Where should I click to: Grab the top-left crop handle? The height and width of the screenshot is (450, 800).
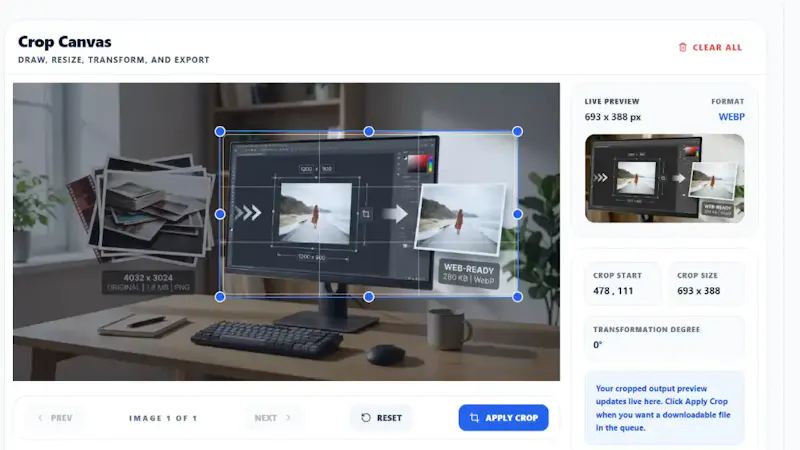(x=220, y=132)
